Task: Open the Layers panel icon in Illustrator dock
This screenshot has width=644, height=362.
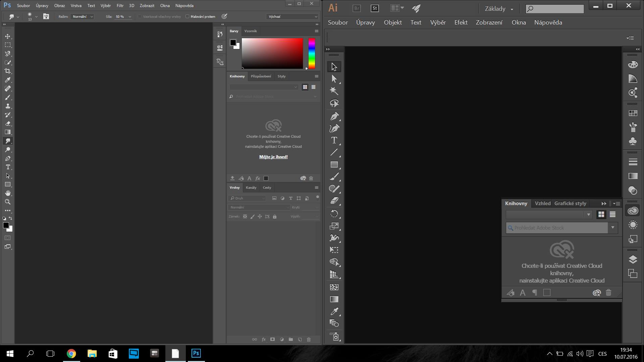Action: (x=633, y=259)
